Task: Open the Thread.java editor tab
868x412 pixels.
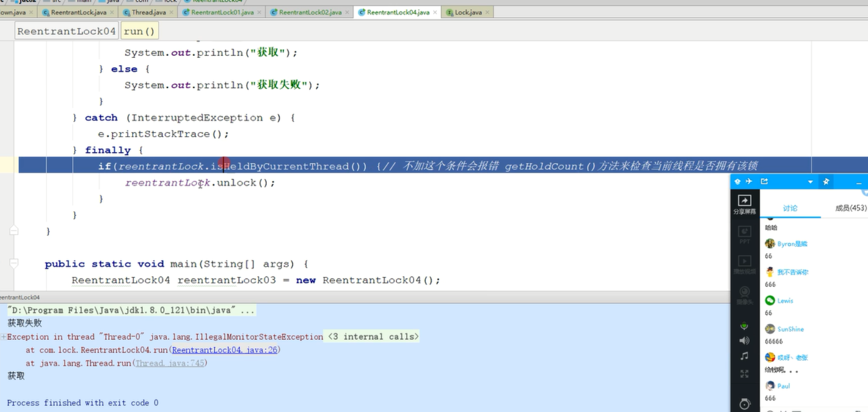Action: pyautogui.click(x=148, y=12)
